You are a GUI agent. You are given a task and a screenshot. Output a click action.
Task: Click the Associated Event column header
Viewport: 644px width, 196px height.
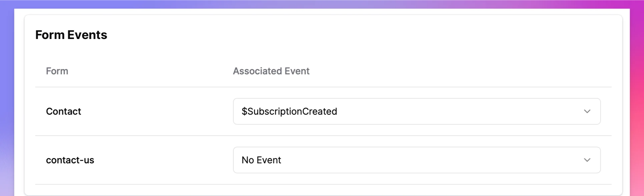click(271, 71)
